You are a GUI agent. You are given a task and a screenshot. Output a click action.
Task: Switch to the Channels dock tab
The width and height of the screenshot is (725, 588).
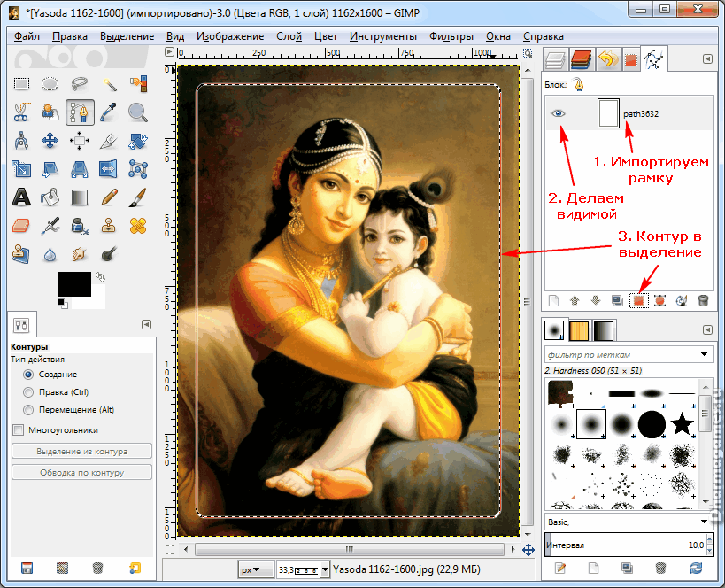582,59
